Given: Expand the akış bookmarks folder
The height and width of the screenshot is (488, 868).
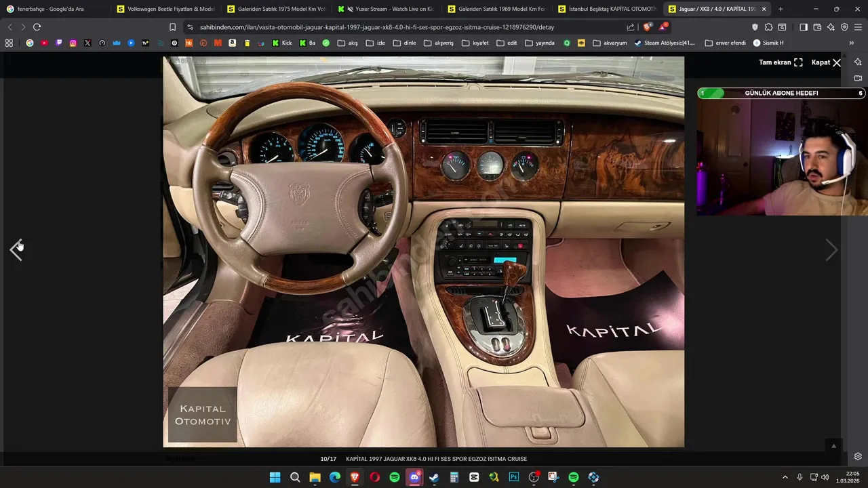Looking at the screenshot, I should [347, 43].
